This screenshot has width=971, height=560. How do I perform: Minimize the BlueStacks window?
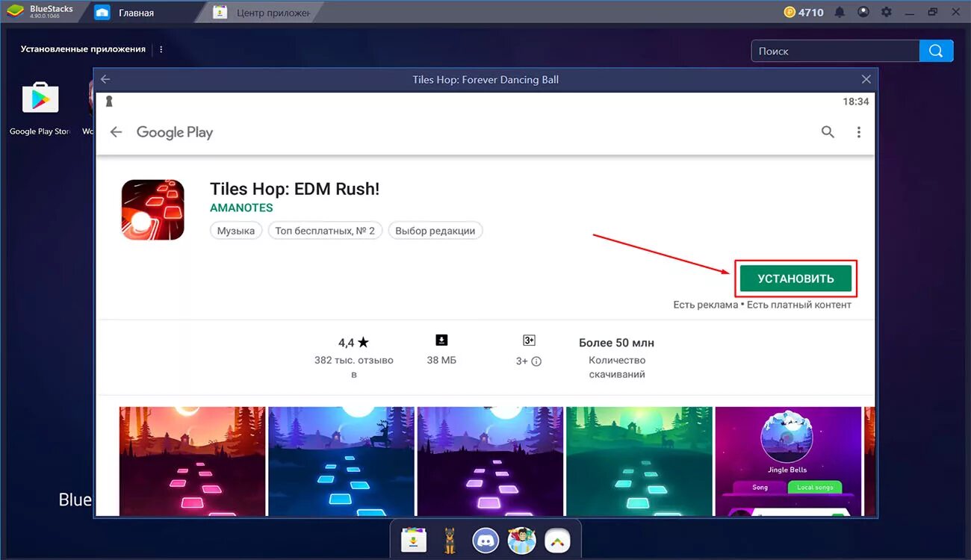click(x=910, y=13)
